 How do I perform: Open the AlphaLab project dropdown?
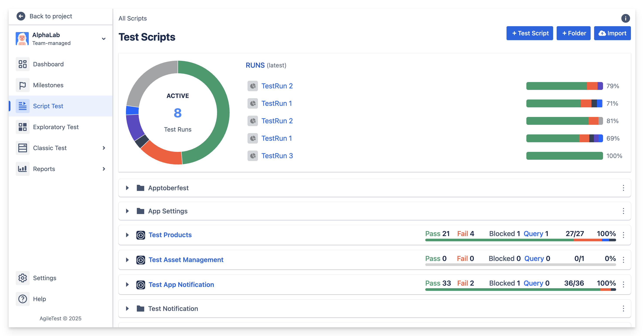[103, 39]
